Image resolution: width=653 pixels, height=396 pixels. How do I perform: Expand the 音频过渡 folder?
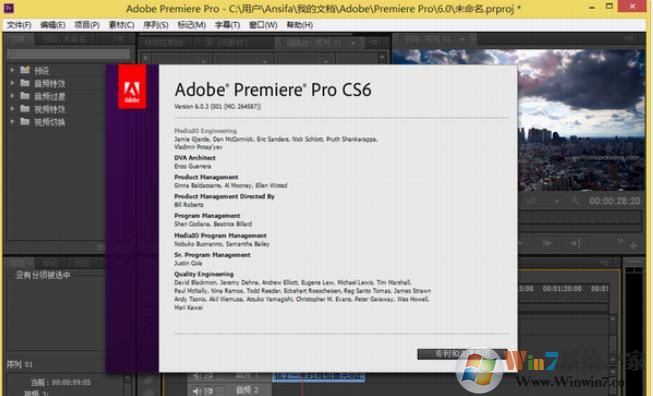click(x=12, y=96)
